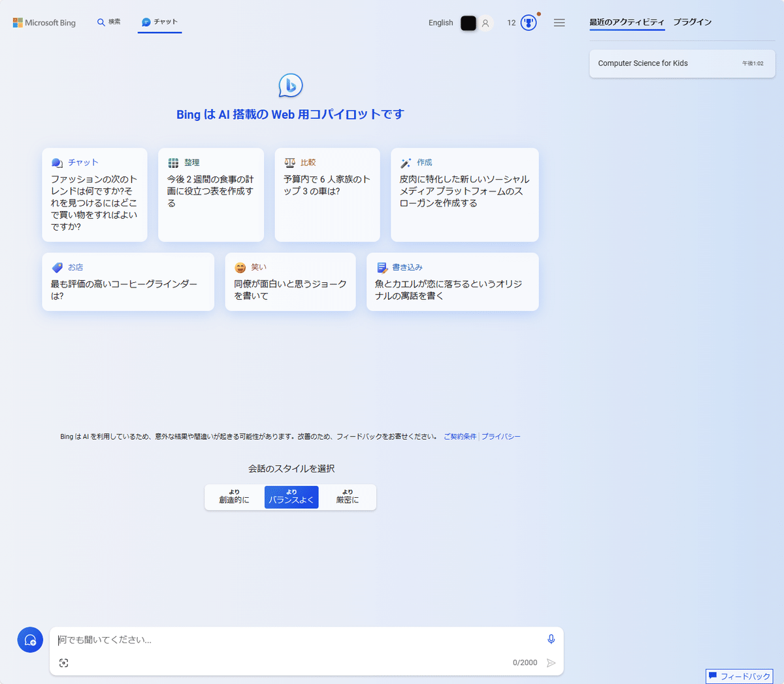
Task: Click the 比較 scales icon
Action: [x=289, y=163]
